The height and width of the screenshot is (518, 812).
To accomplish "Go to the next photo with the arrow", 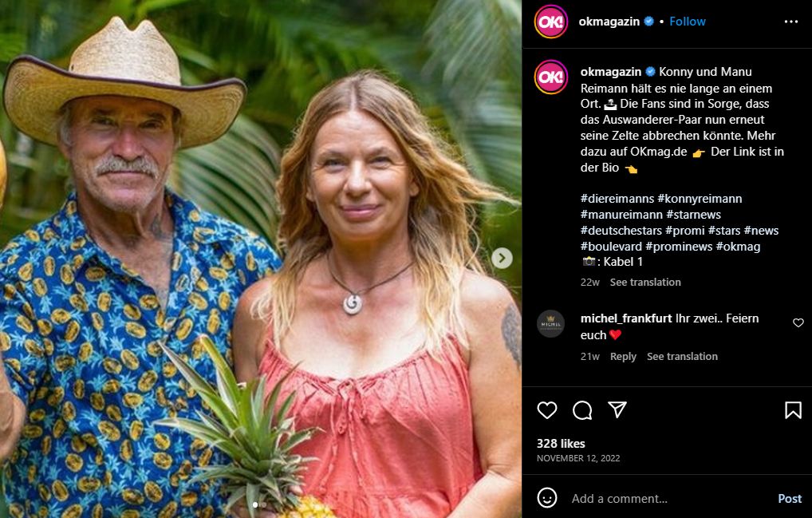I will (x=502, y=258).
